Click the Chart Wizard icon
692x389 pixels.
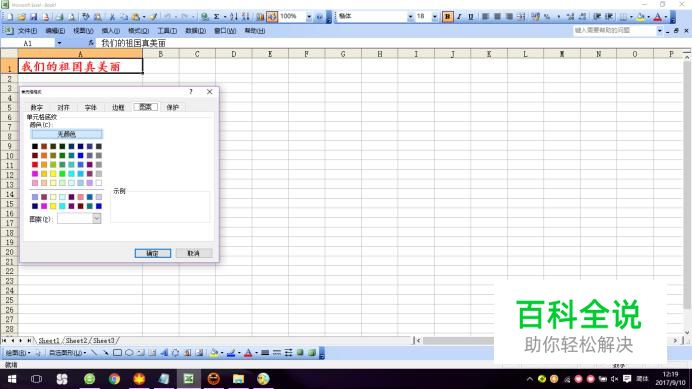pyautogui.click(x=260, y=17)
